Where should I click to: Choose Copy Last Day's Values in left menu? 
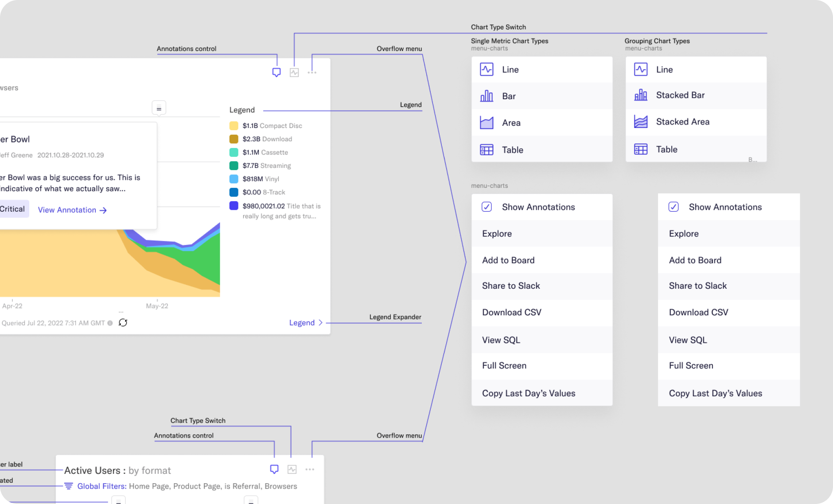click(x=542, y=393)
